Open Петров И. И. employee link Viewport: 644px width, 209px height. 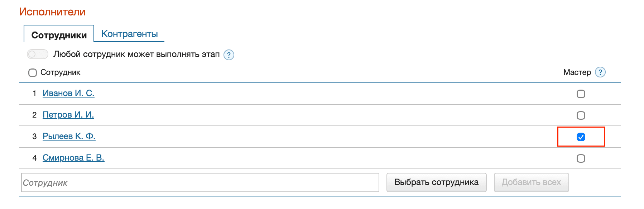pyautogui.click(x=68, y=115)
